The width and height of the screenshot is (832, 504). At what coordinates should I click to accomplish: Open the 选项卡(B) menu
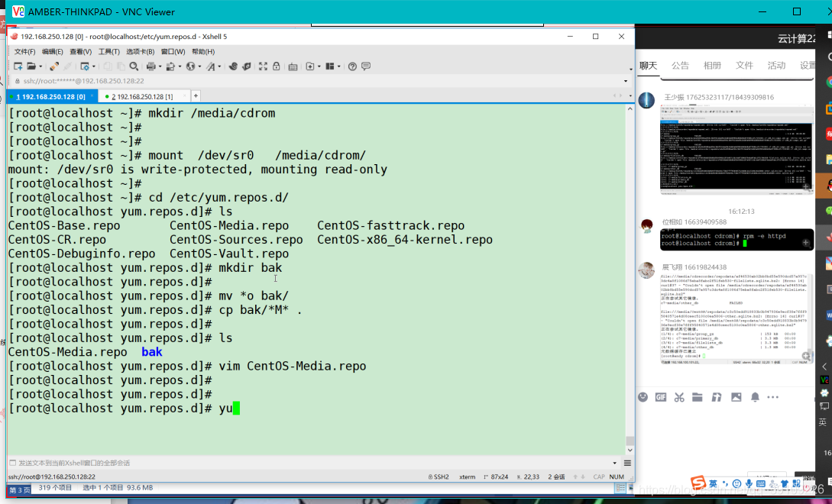[140, 51]
